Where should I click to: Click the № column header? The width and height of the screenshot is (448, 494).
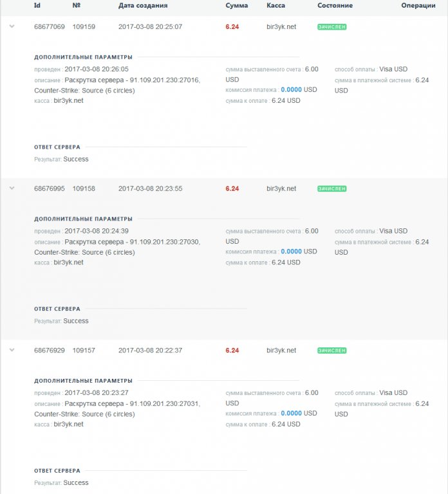click(x=77, y=5)
